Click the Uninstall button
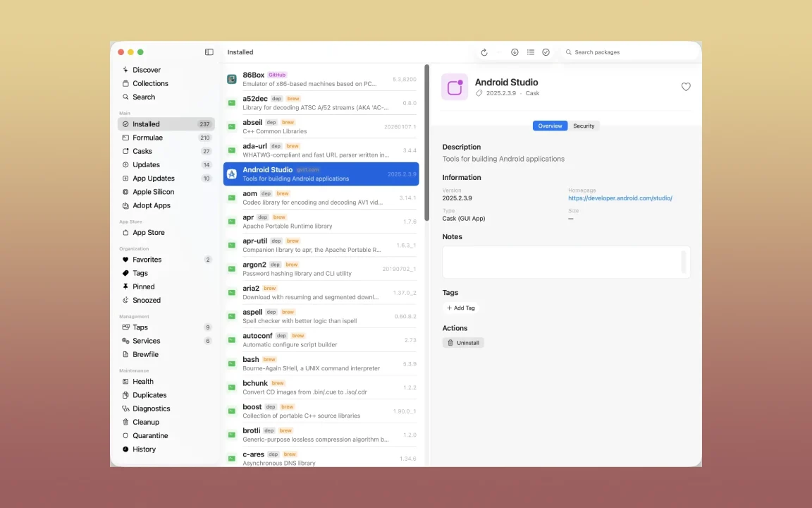This screenshot has height=508, width=812. [x=463, y=343]
